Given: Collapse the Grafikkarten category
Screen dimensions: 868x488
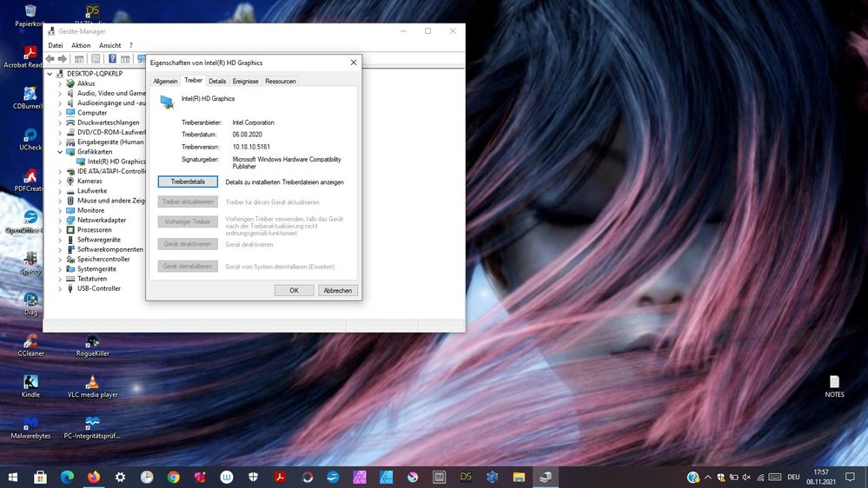Looking at the screenshot, I should [x=60, y=152].
